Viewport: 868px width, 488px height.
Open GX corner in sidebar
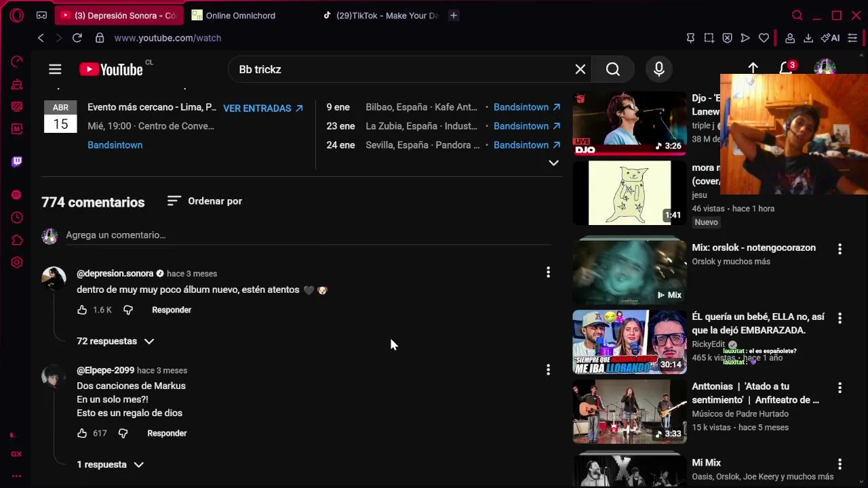click(17, 454)
